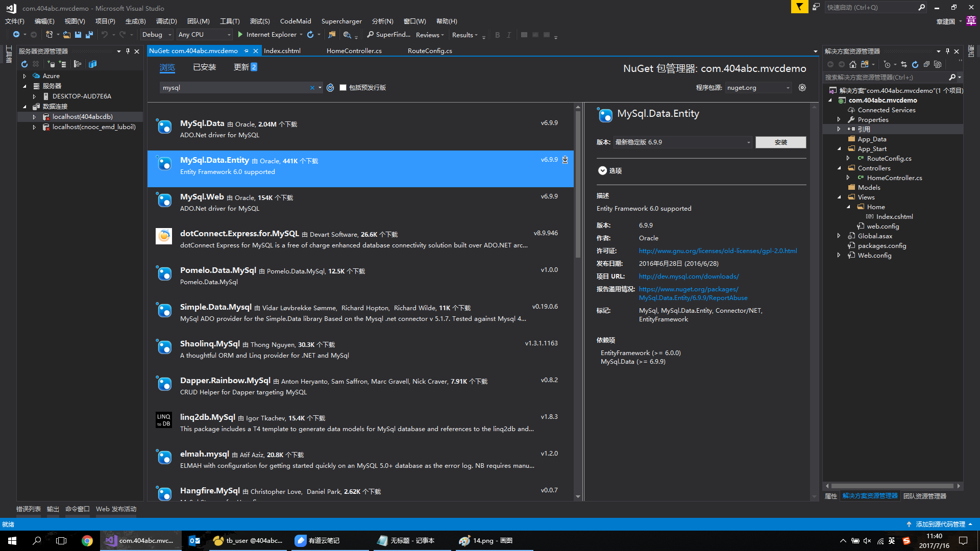Image resolution: width=980 pixels, height=551 pixels.
Task: Open SuperFind search tool
Action: pos(388,35)
